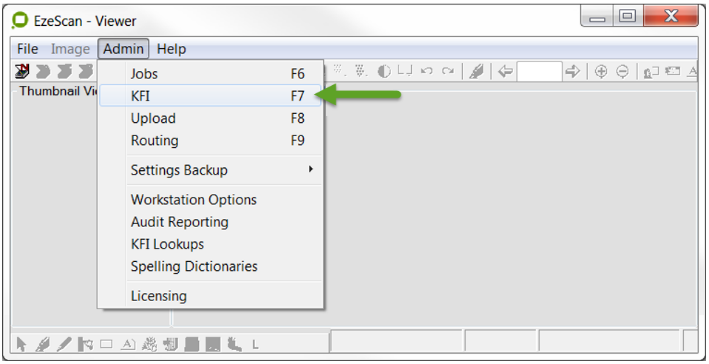The width and height of the screenshot is (709, 364).
Task: Select KFI in the Admin menu
Action: pos(211,96)
